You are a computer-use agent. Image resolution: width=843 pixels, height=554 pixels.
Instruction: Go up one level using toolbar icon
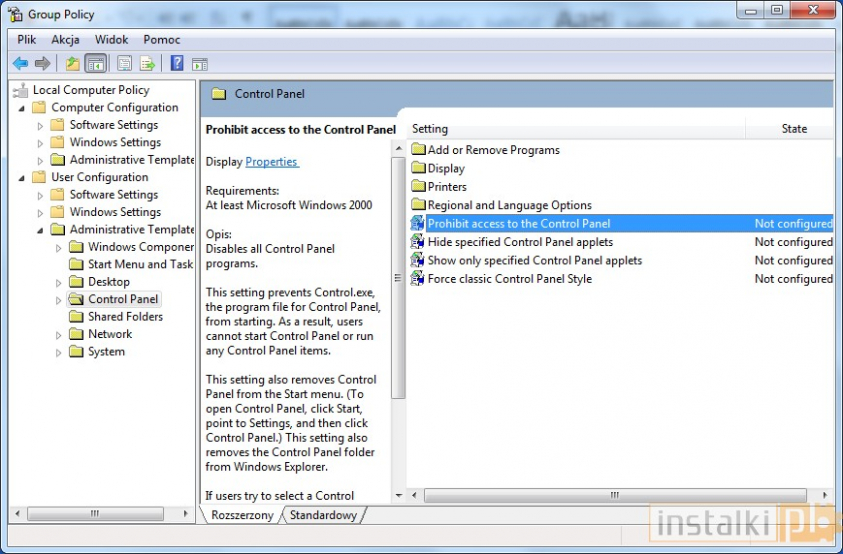click(x=72, y=63)
